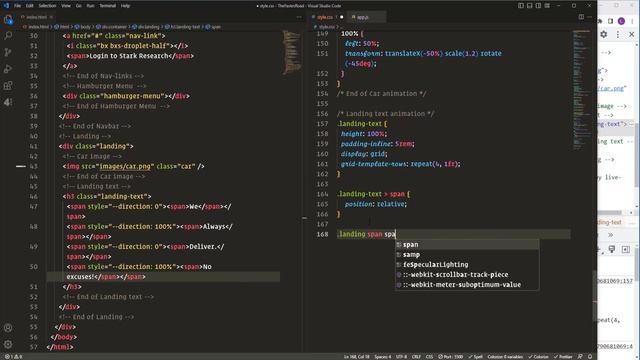
Task: Expand the div.landing breadcrumb
Action: pos(146,27)
